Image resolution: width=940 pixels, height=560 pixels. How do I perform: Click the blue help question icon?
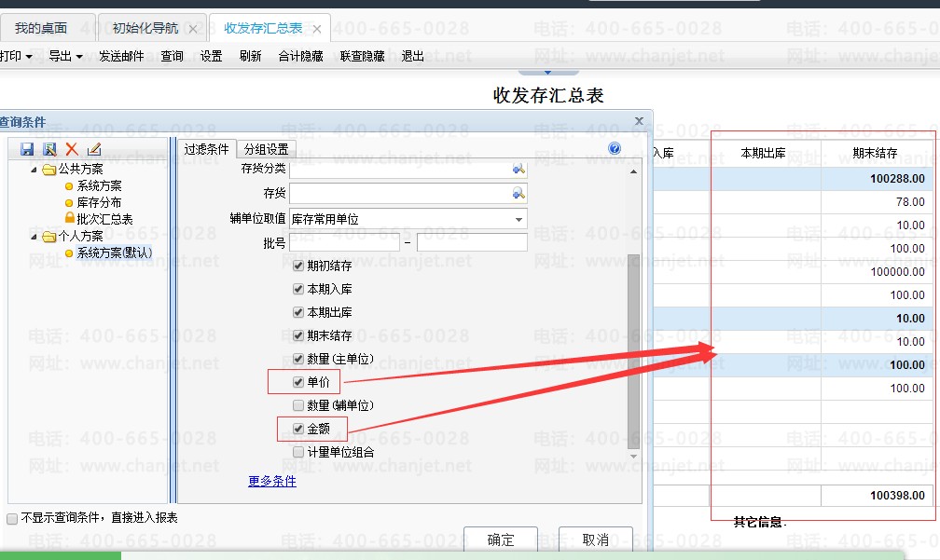point(615,148)
